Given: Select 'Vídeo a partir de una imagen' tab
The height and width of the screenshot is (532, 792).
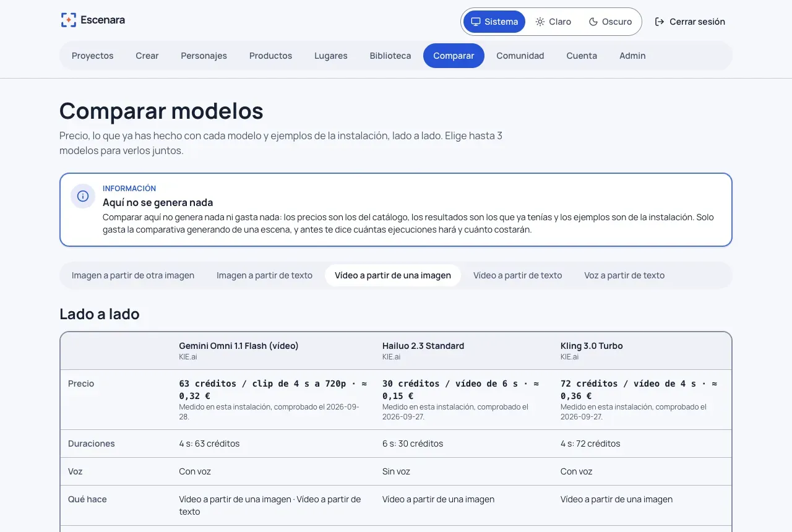Looking at the screenshot, I should [393, 275].
